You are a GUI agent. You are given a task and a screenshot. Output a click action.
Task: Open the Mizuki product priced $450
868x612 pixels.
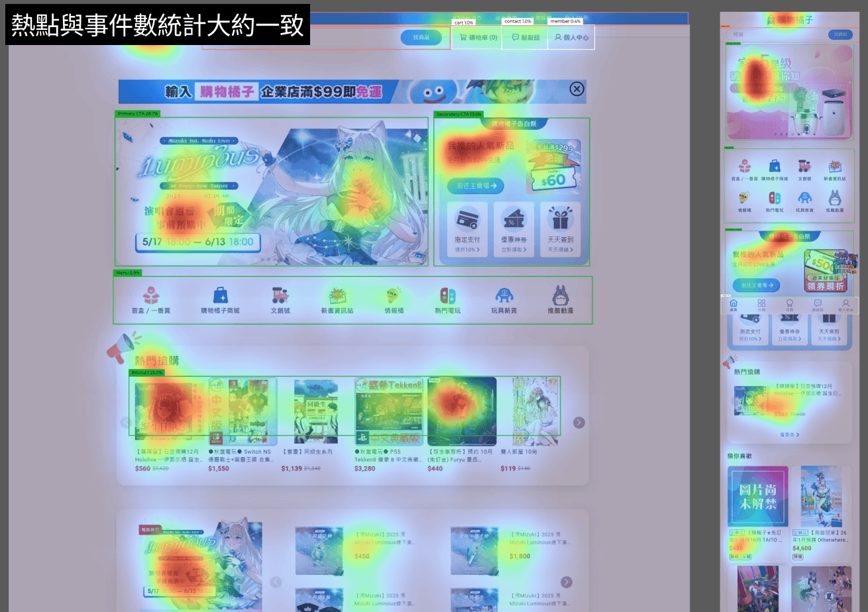click(319, 551)
